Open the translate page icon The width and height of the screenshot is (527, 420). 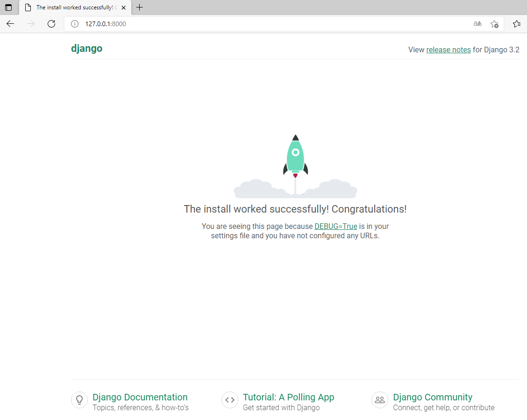coord(477,24)
